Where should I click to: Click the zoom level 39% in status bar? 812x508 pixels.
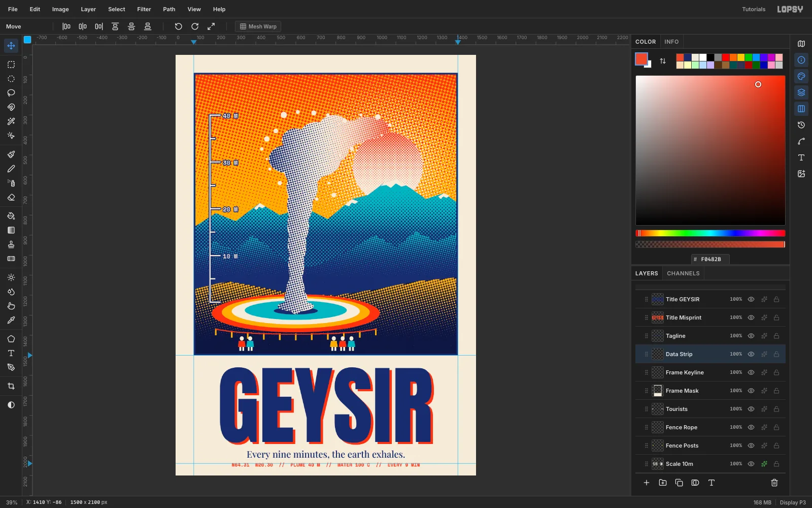11,502
